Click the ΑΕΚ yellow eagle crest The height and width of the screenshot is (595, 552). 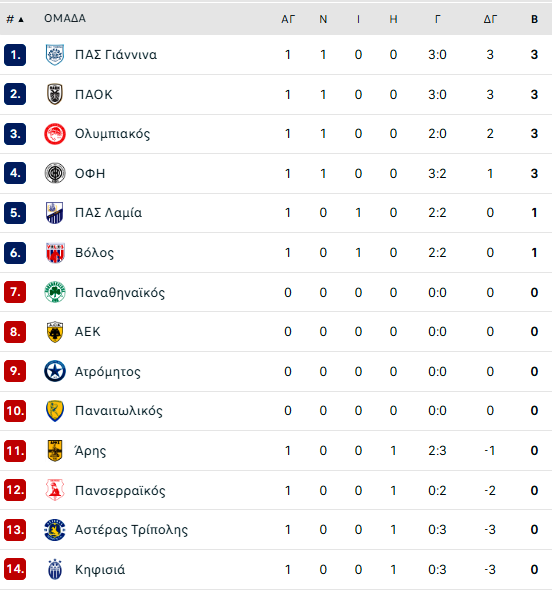pos(55,332)
